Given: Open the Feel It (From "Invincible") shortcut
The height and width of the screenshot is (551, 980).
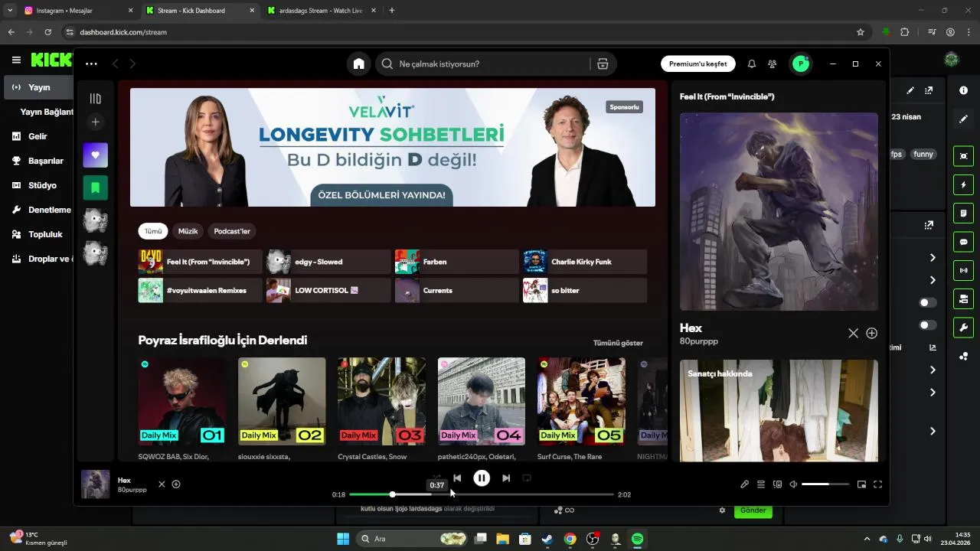Looking at the screenshot, I should pyautogui.click(x=200, y=262).
